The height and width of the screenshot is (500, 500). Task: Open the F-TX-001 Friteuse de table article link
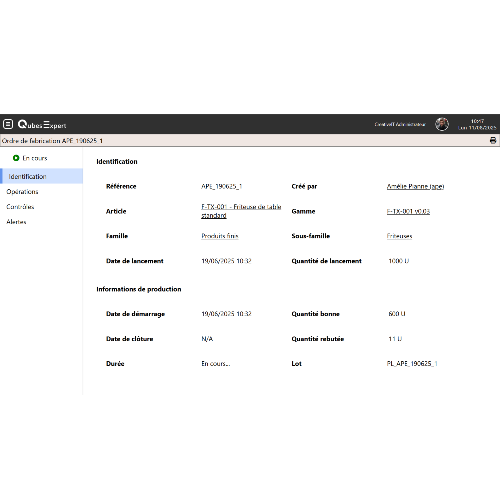click(241, 211)
